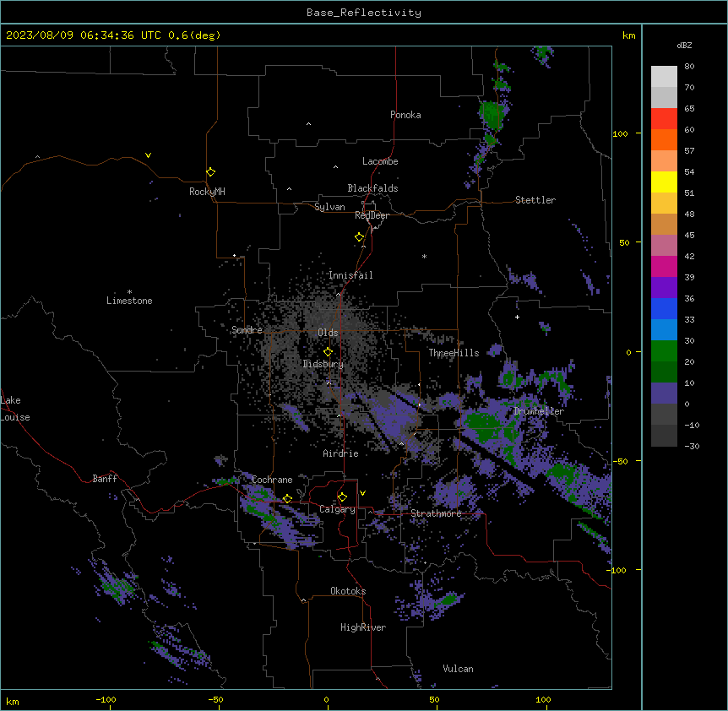Select the bright yellow 51-54 dBZ legend swatch

664,182
